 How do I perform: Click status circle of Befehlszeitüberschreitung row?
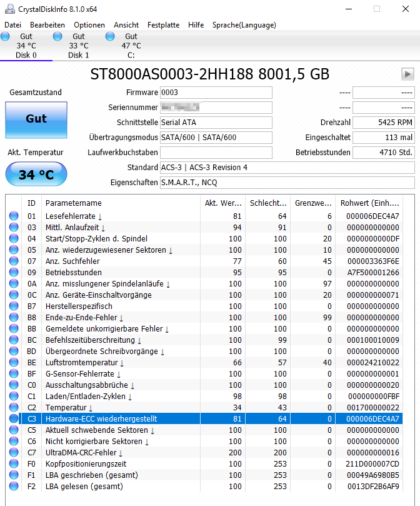pos(14,340)
